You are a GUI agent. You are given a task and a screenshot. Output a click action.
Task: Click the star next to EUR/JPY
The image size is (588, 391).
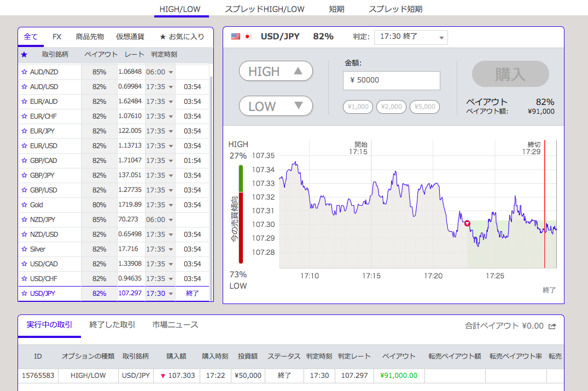pos(24,131)
